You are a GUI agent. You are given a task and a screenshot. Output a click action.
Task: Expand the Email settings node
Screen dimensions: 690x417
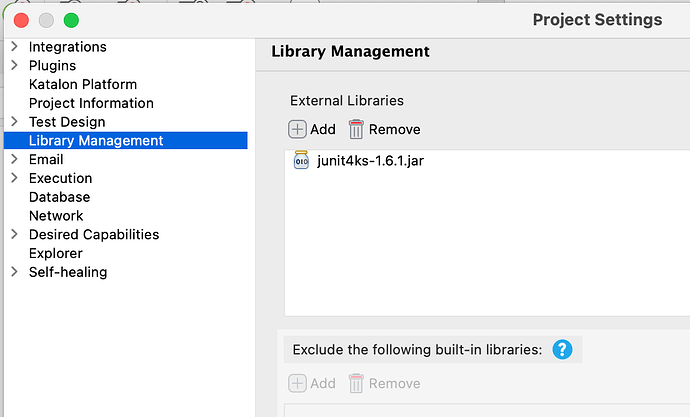[x=14, y=159]
